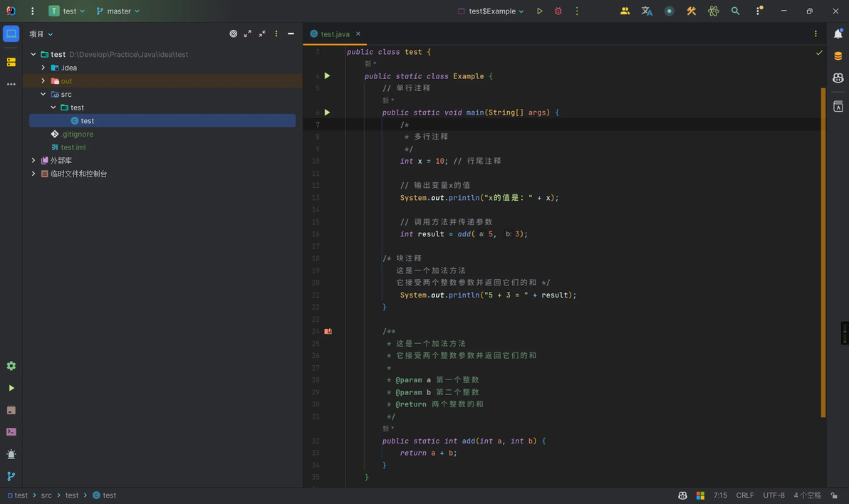Show more tool windows ellipsis
Image resolution: width=849 pixels, height=504 pixels.
tap(11, 85)
